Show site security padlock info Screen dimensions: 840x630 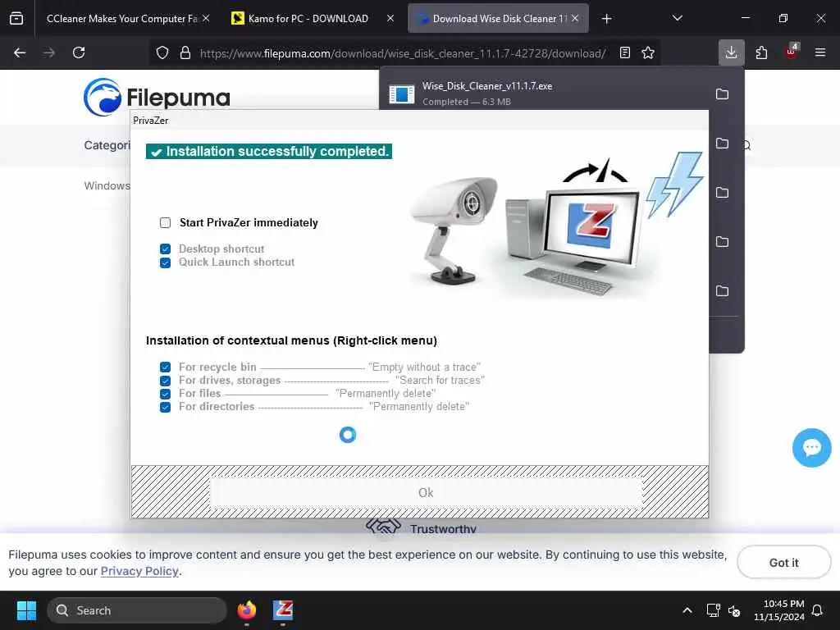[x=185, y=53]
